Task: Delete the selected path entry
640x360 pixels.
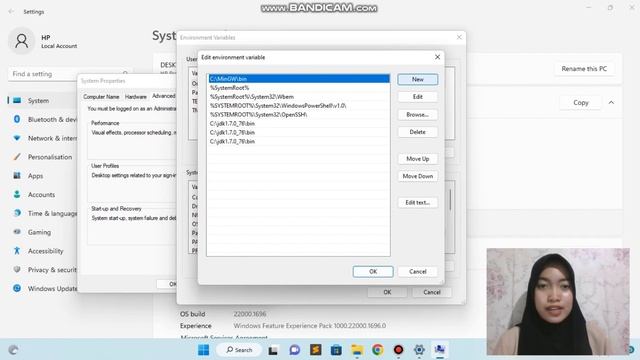Action: tap(418, 132)
